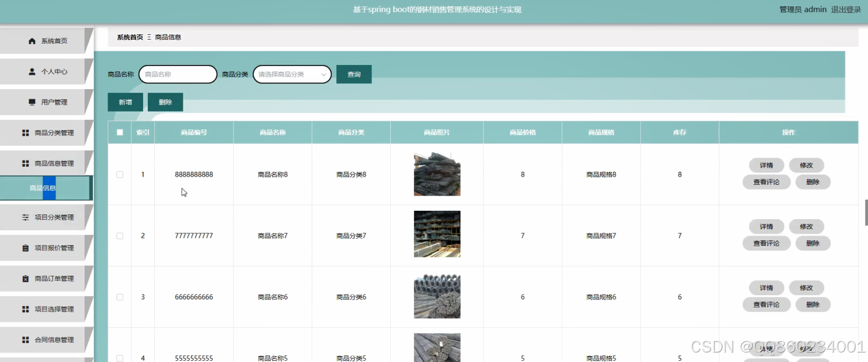Open product image for 商品名称7

(x=437, y=234)
